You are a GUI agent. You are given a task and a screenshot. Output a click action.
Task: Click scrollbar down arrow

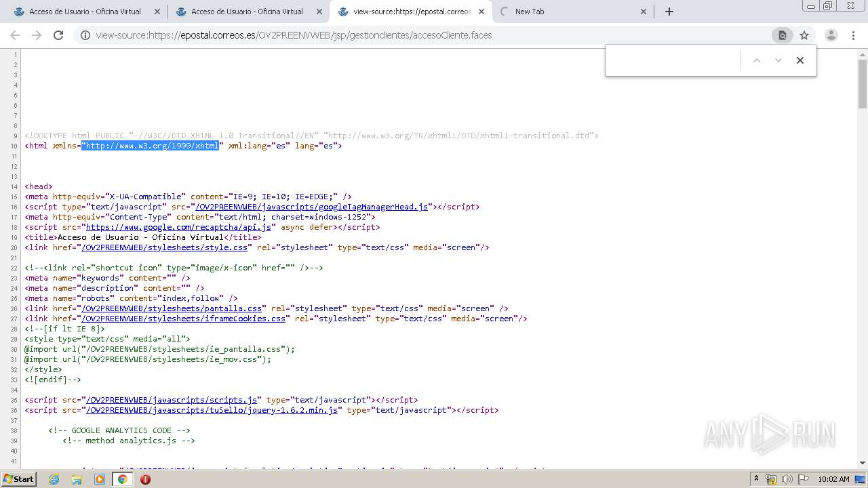coord(863,463)
